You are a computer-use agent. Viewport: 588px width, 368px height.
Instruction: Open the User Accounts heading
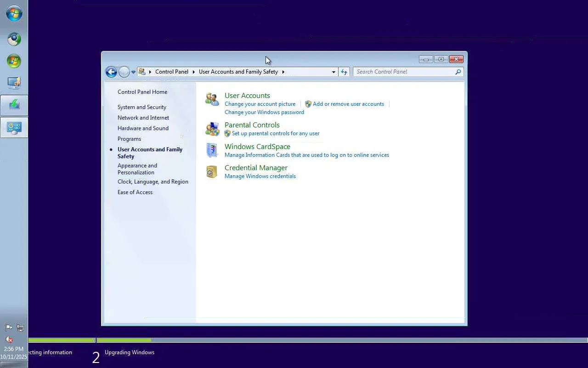(x=247, y=96)
